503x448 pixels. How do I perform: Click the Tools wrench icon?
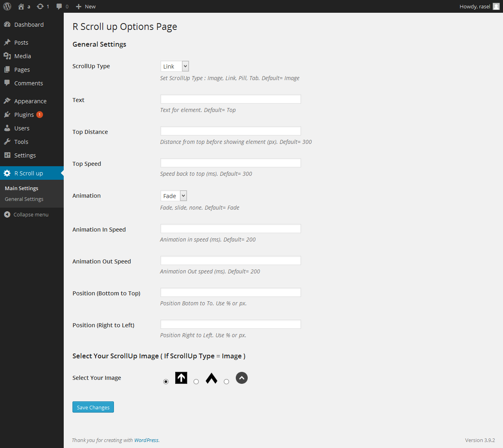(x=7, y=141)
